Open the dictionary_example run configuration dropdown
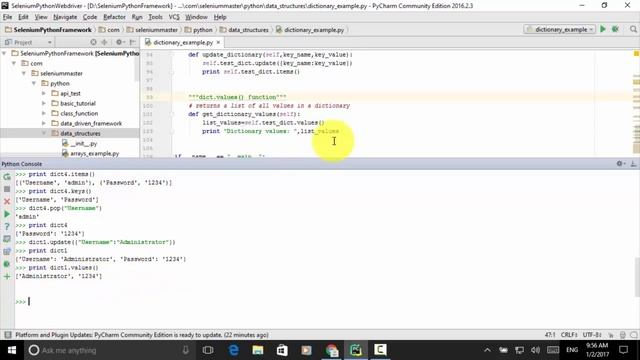640x360 pixels. pyautogui.click(x=560, y=29)
